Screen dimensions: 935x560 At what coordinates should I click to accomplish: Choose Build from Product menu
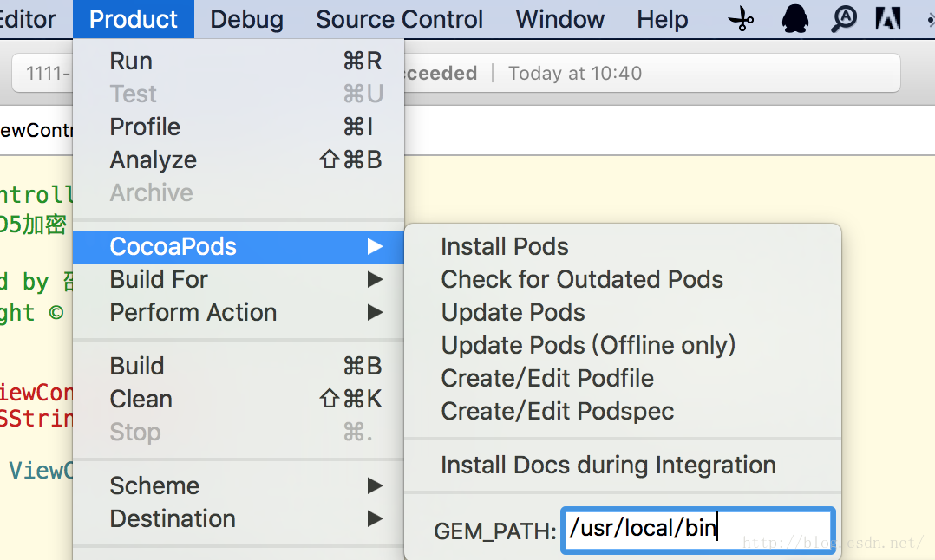click(239, 366)
